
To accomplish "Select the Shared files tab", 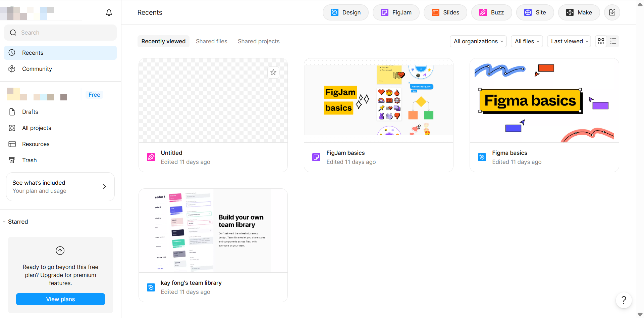I will click(212, 41).
